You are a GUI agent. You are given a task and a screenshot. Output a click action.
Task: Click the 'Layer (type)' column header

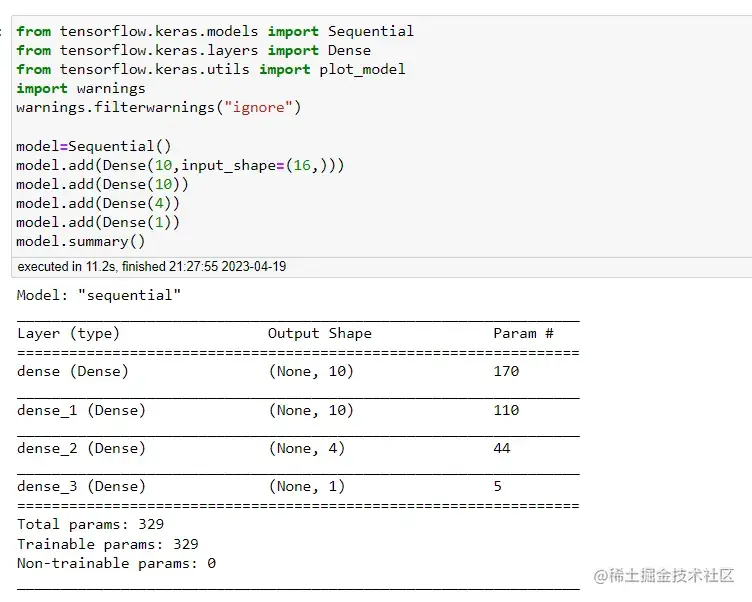pos(68,333)
